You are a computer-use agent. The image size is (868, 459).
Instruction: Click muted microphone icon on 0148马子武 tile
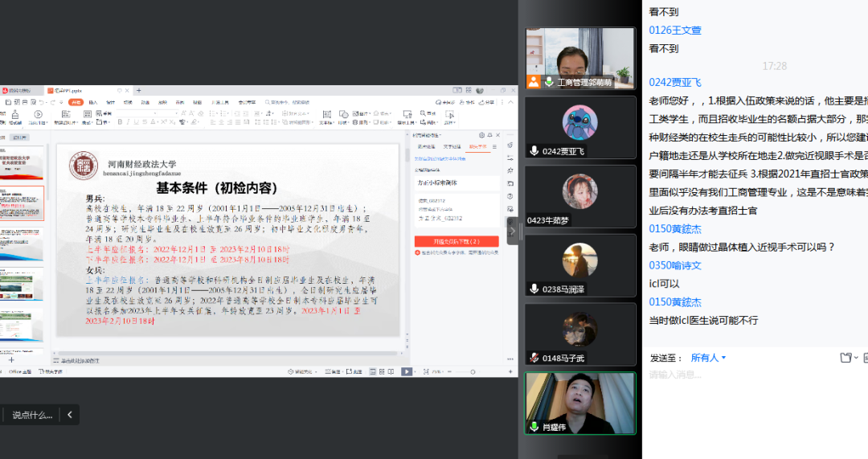tap(534, 358)
